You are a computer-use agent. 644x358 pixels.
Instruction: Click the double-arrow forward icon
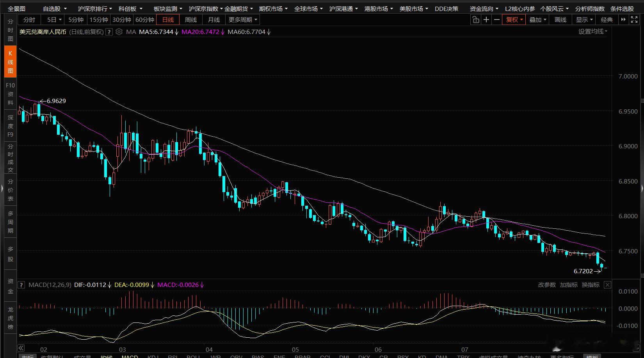pos(623,20)
